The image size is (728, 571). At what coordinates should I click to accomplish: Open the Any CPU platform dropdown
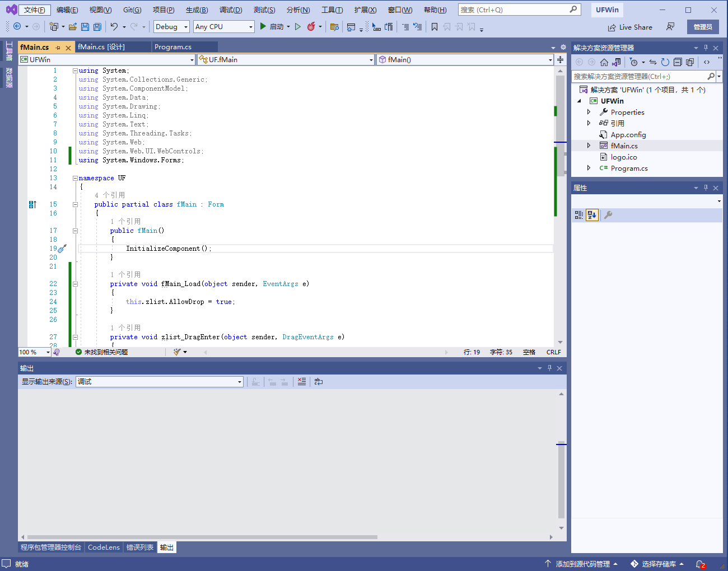(x=223, y=26)
